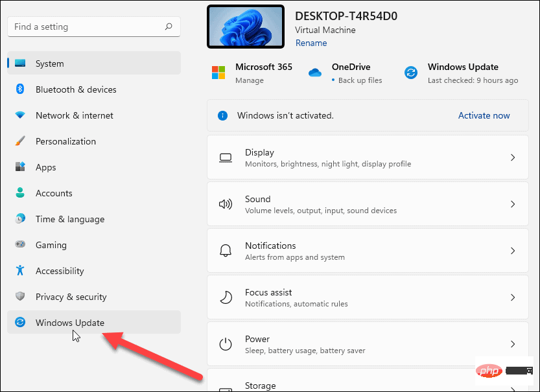Click 'Volume levels, output, input, sound devices' text
Screen dimensions: 540x392
pos(321,211)
